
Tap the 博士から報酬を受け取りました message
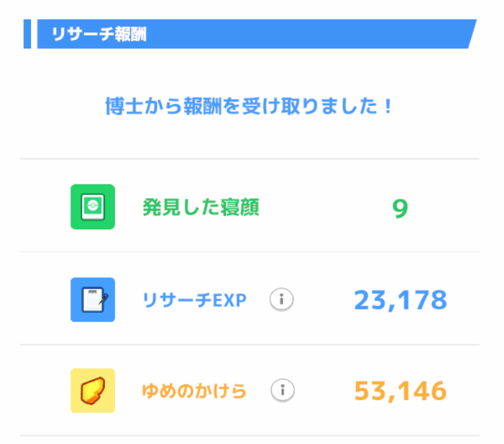[x=249, y=106]
